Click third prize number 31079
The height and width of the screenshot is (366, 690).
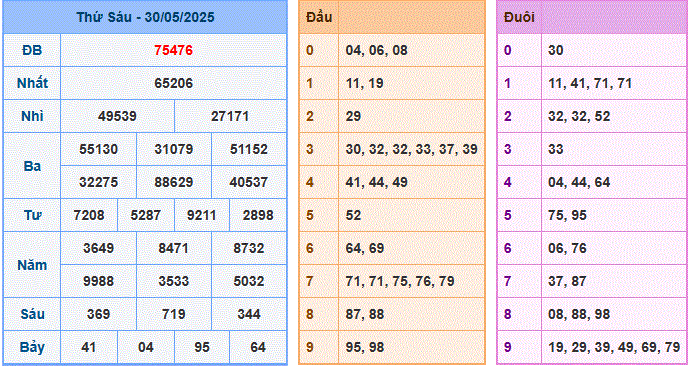tap(173, 149)
